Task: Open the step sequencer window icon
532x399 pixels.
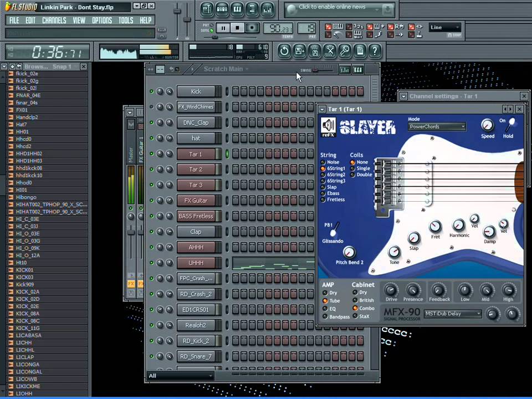Action: [222, 9]
